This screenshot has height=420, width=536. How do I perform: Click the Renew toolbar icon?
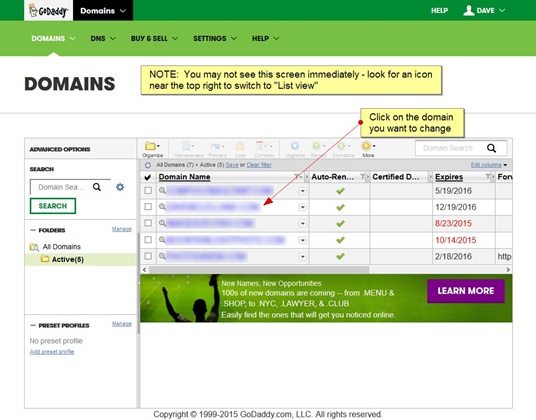coord(317,149)
